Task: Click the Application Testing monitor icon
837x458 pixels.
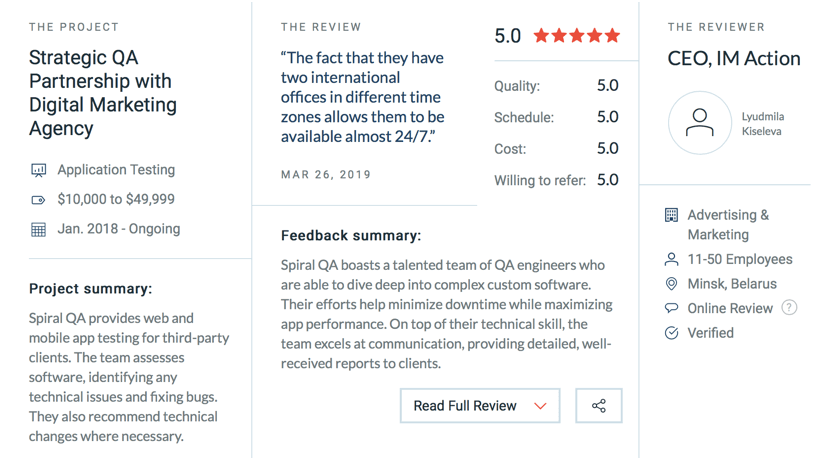Action: 39,170
